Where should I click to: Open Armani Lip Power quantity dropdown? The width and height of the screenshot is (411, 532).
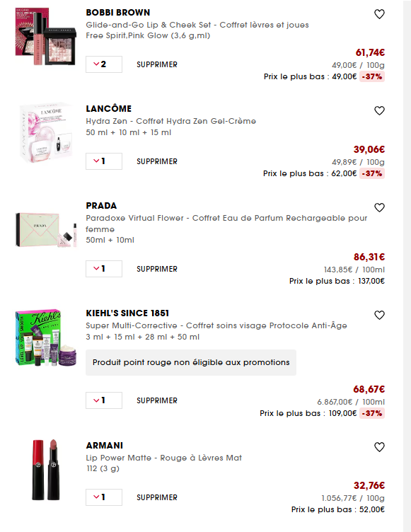[x=104, y=497]
